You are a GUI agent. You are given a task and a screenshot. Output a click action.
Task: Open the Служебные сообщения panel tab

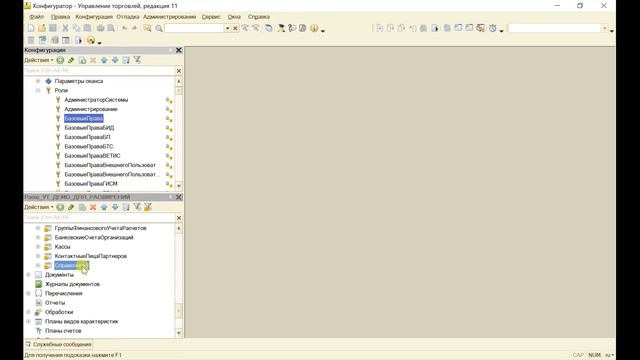pos(58,344)
